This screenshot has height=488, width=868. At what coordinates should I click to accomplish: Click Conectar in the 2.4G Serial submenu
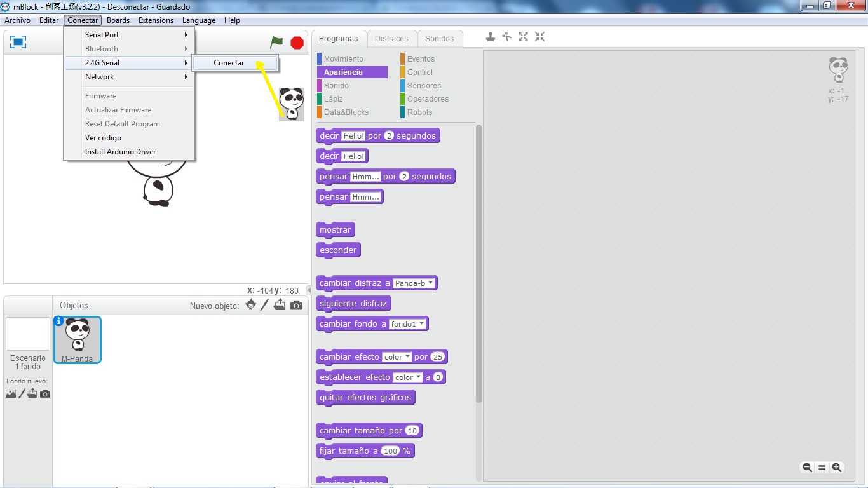pyautogui.click(x=234, y=63)
